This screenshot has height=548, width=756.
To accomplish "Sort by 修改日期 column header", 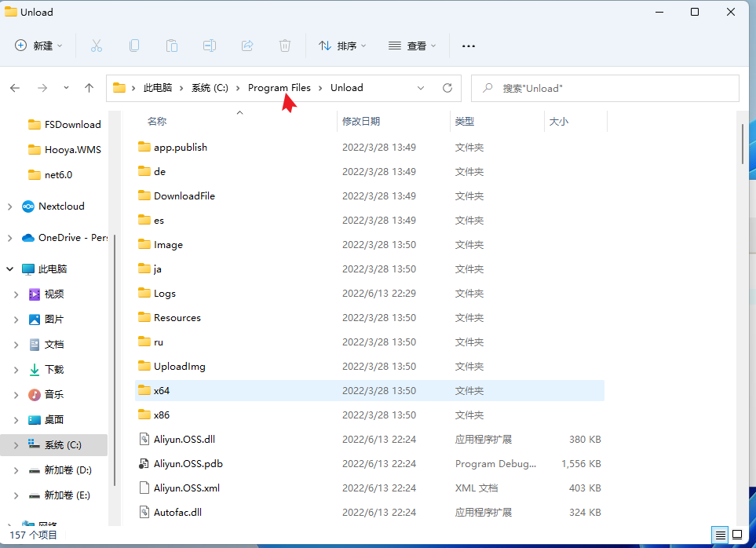I will [361, 122].
